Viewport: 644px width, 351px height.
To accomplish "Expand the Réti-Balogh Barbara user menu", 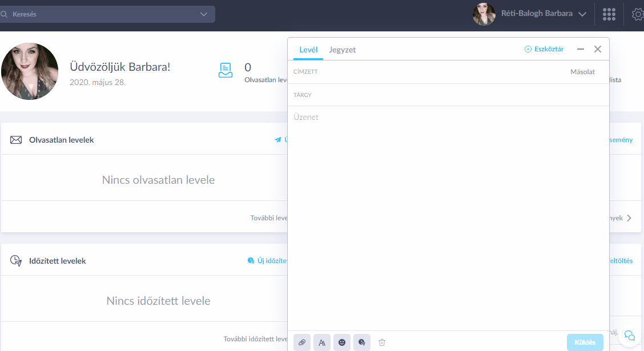I will (x=544, y=14).
